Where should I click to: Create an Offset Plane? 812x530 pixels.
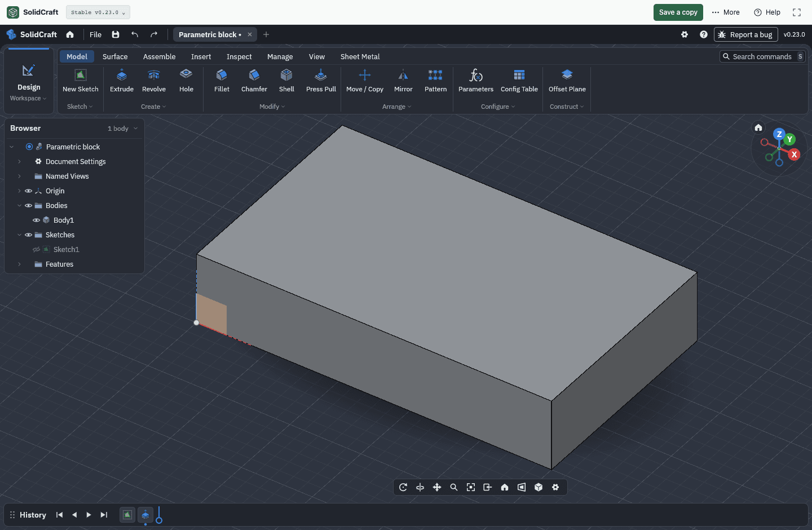[567, 81]
